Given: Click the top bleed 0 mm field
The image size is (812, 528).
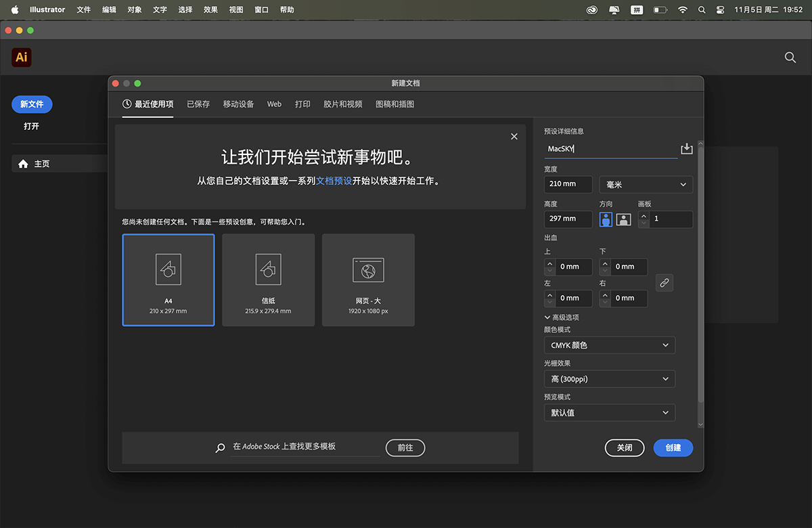Looking at the screenshot, I should pos(574,267).
